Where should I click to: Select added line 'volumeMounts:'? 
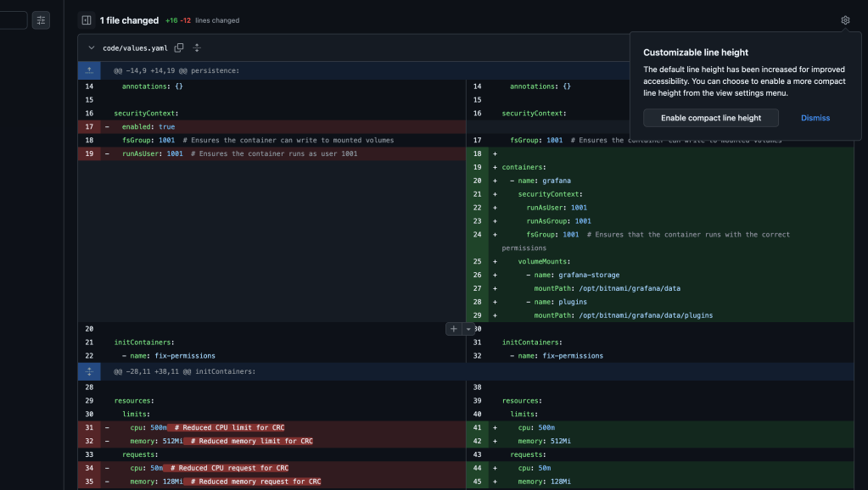(x=544, y=262)
